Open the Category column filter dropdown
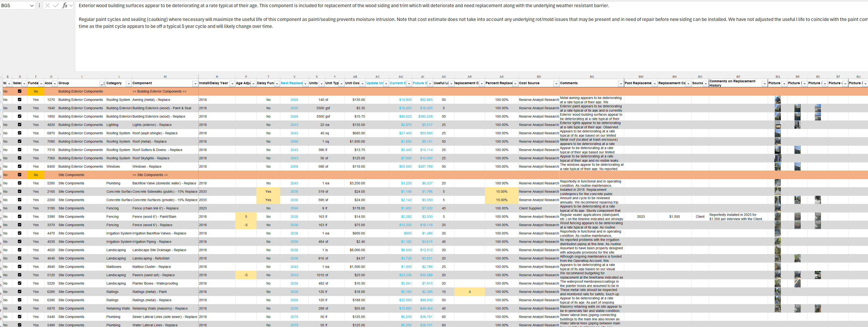 pos(128,83)
